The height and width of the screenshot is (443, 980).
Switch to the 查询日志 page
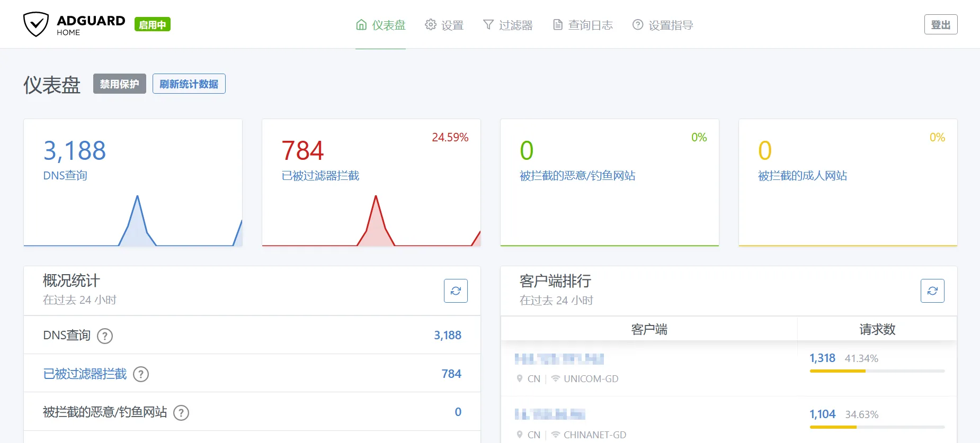pyautogui.click(x=582, y=25)
